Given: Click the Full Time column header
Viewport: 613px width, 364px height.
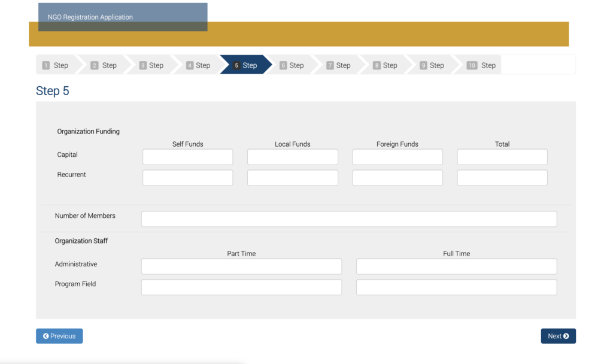Looking at the screenshot, I should (x=457, y=254).
